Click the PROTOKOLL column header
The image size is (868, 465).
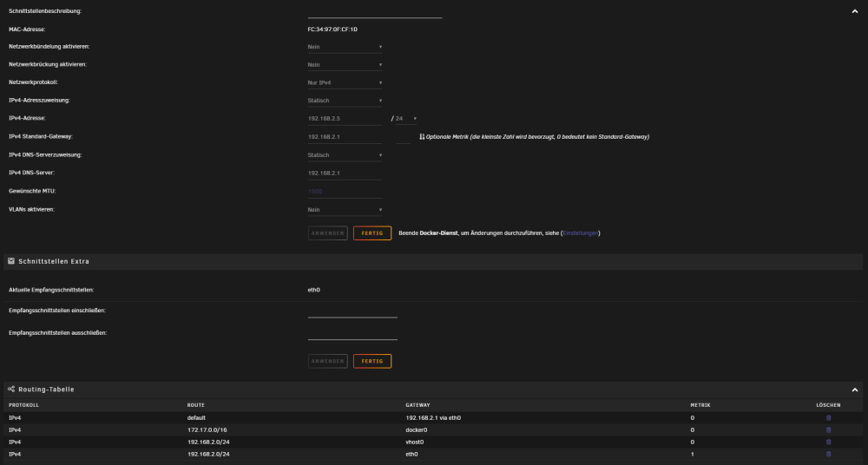click(x=23, y=405)
